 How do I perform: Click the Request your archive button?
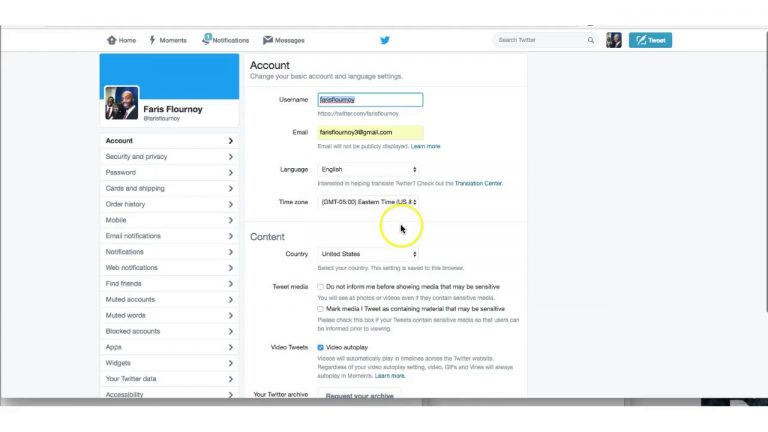click(x=360, y=394)
